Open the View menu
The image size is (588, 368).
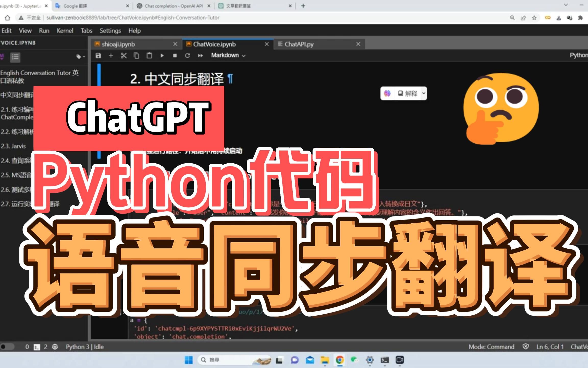(x=25, y=31)
